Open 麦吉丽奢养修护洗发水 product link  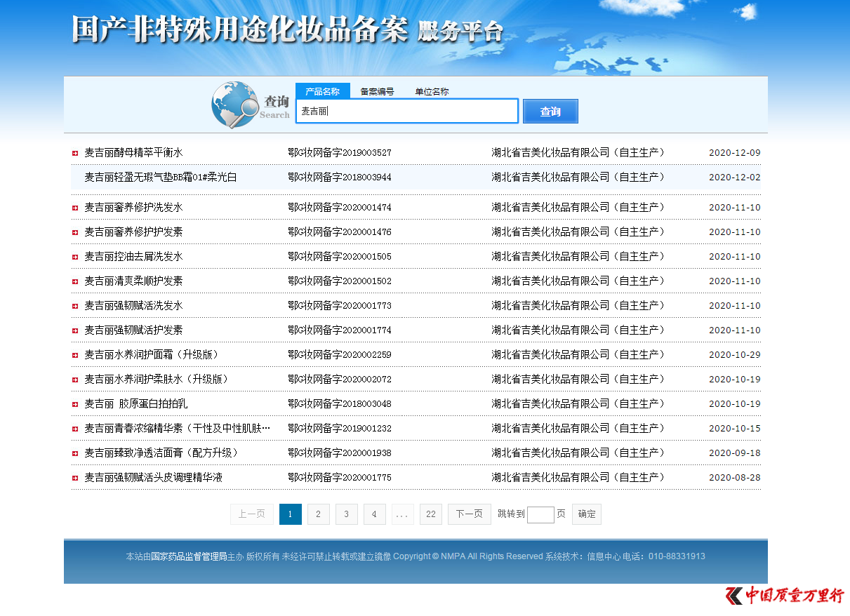tap(133, 207)
